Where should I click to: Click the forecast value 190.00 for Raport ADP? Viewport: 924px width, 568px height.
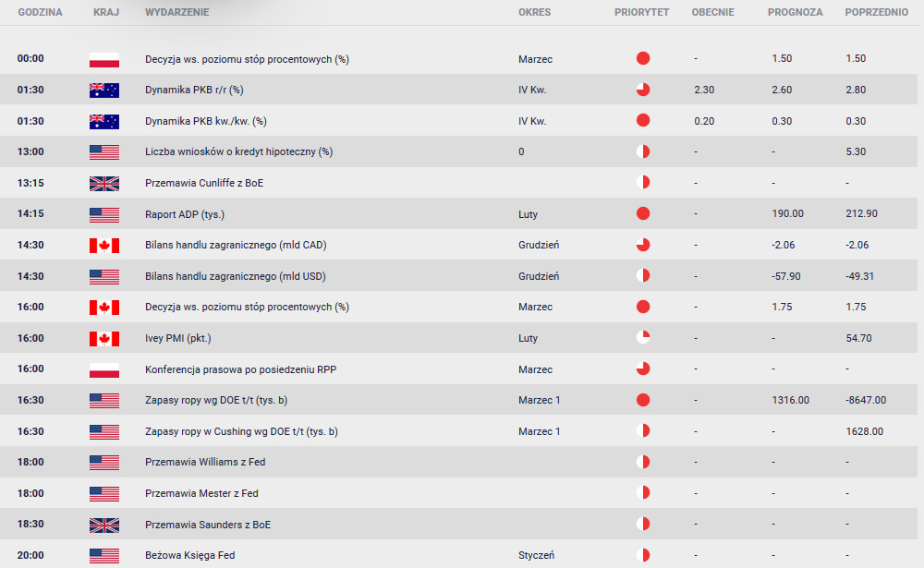(788, 214)
